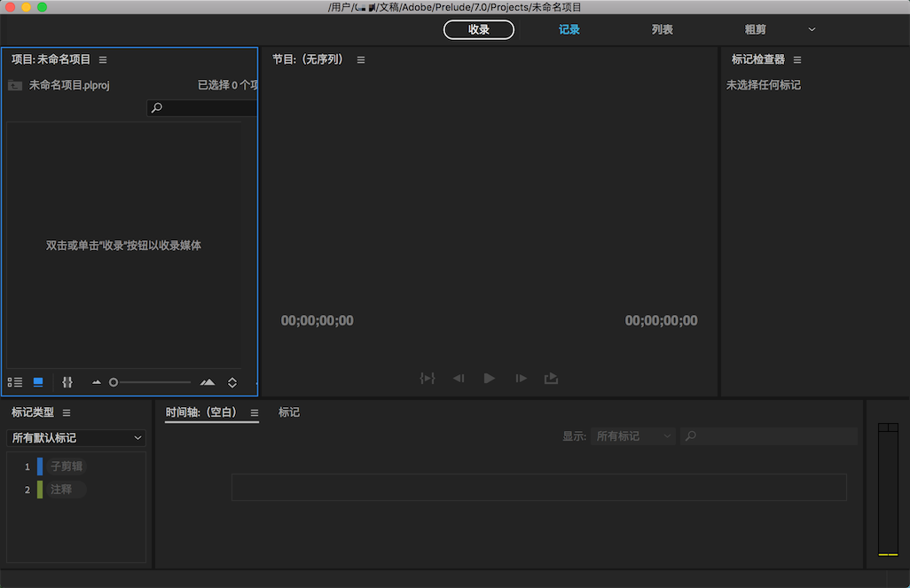
Task: Click the sort order up-down arrows icon
Action: pyautogui.click(x=232, y=382)
